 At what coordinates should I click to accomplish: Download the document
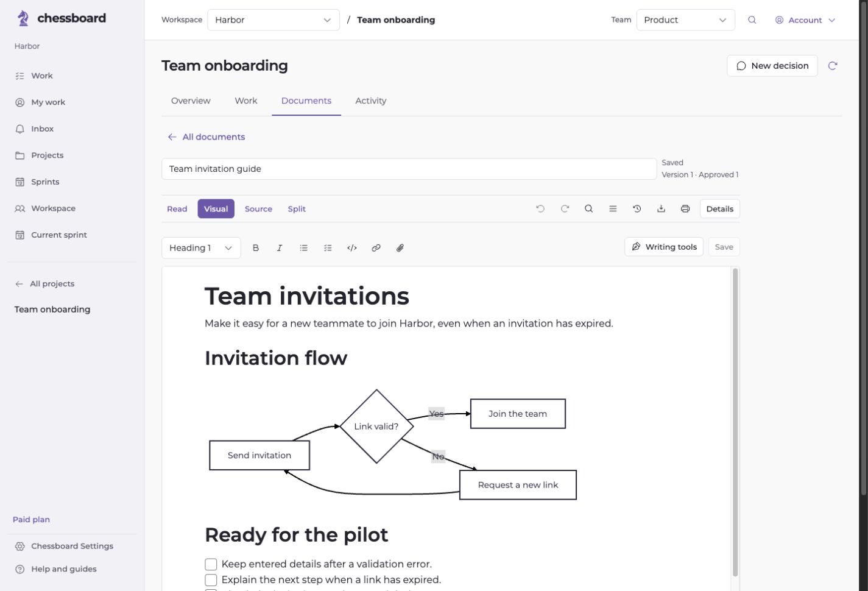tap(661, 208)
